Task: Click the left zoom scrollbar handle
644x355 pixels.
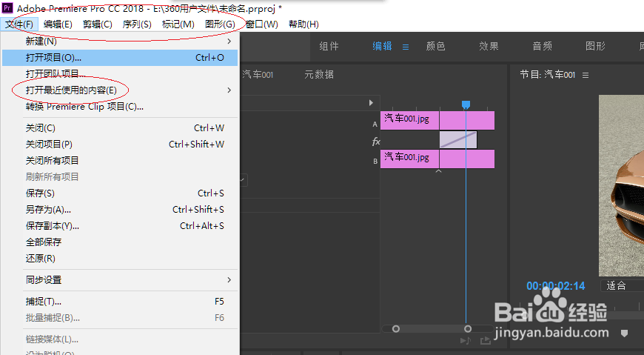Action: click(x=396, y=328)
